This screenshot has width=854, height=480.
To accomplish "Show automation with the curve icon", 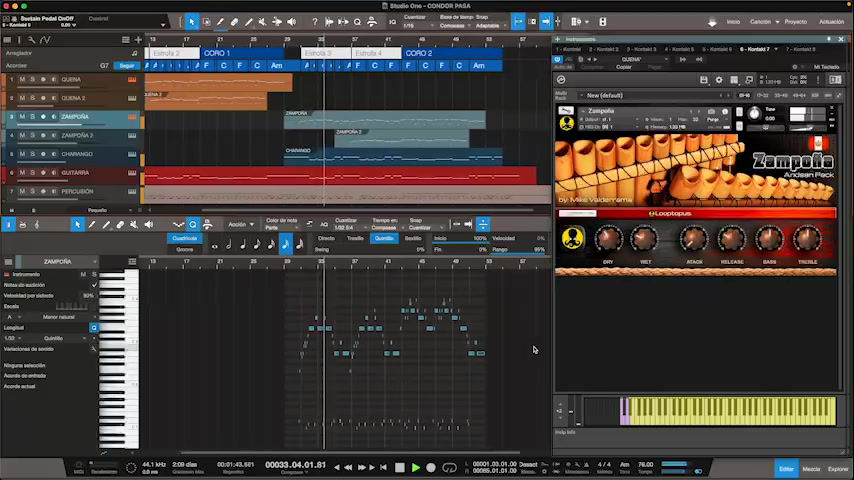I will pyautogui.click(x=45, y=40).
